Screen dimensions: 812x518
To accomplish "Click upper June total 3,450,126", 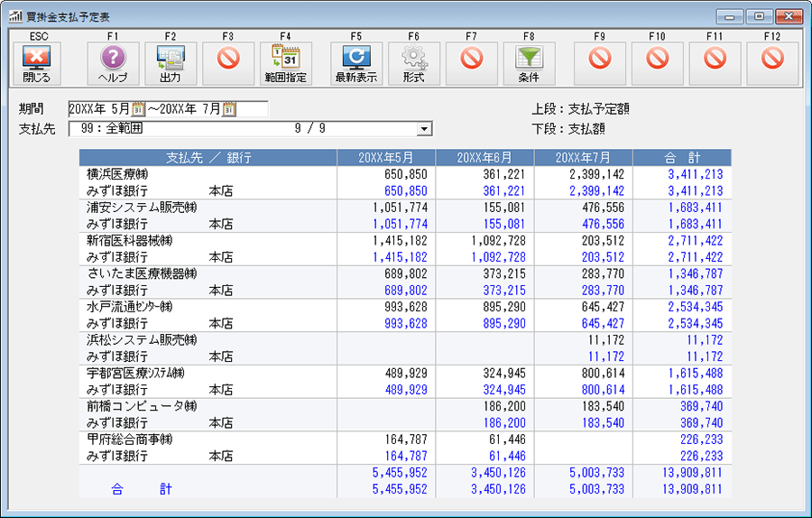I will 499,473.
